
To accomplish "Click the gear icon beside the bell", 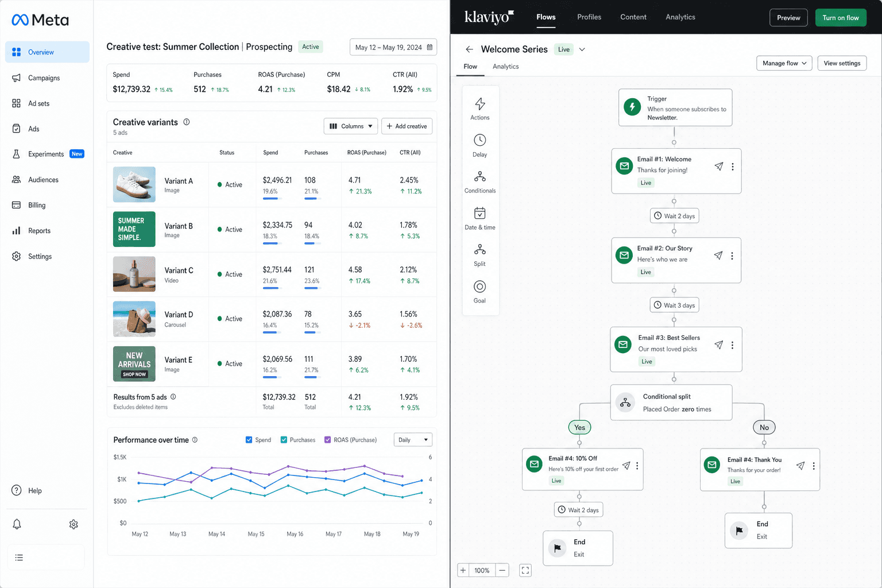I will pyautogui.click(x=73, y=524).
